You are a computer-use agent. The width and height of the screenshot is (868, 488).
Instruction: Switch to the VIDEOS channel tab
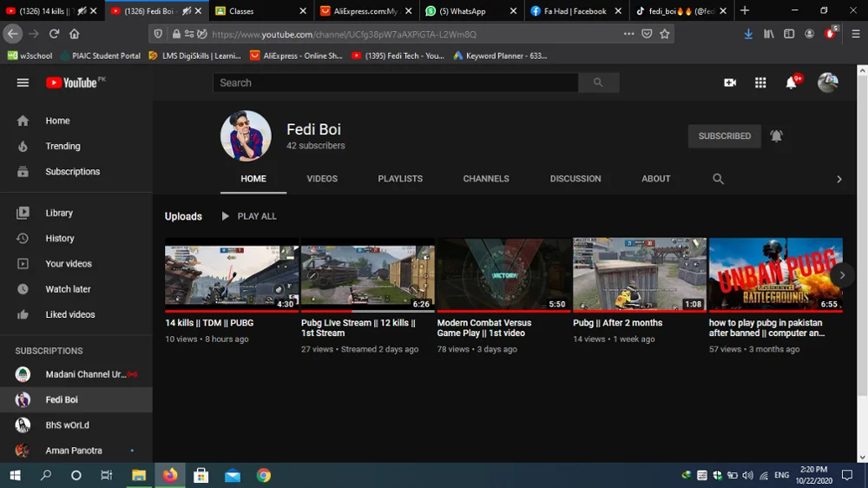coord(322,179)
